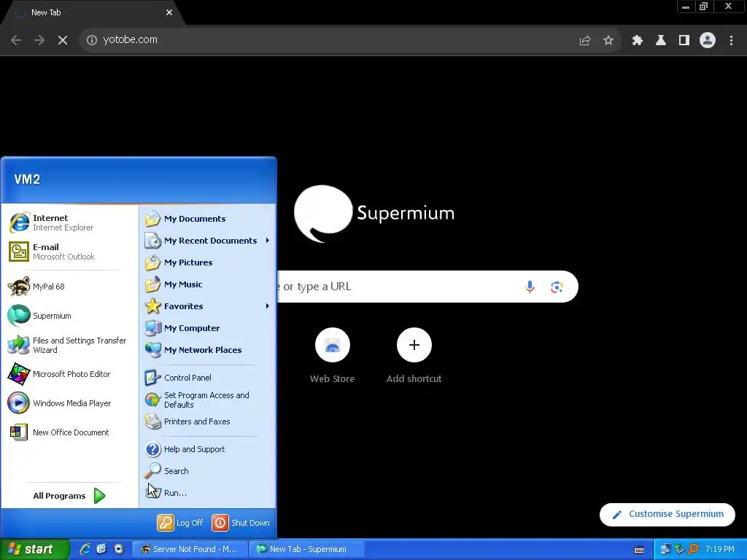Image resolution: width=747 pixels, height=560 pixels.
Task: Toggle the browser side panel
Action: [x=684, y=41]
